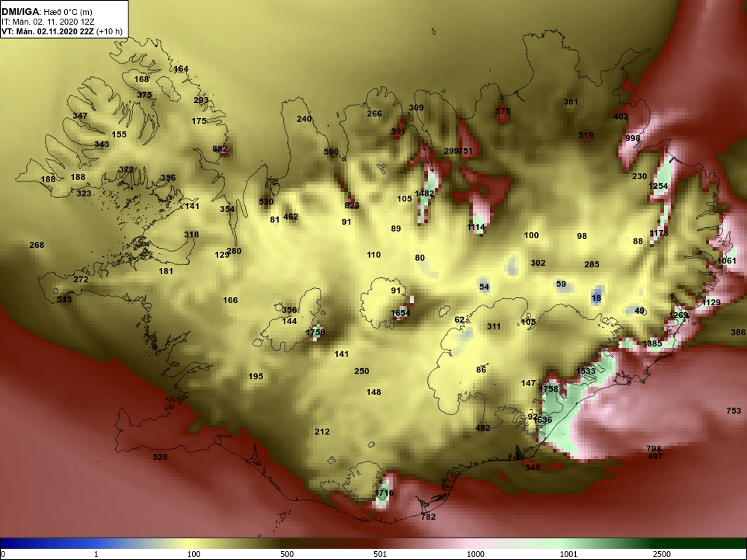
Task: Click the 'VT: Mán. 02.11.2020 22Z (+10 h)' line
Action: 62,32
